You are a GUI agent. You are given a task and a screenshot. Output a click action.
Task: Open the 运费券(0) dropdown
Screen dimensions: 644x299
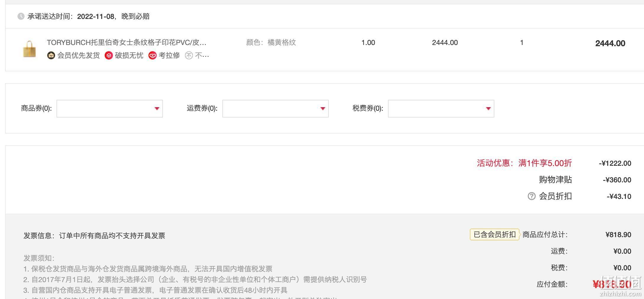[x=275, y=109]
